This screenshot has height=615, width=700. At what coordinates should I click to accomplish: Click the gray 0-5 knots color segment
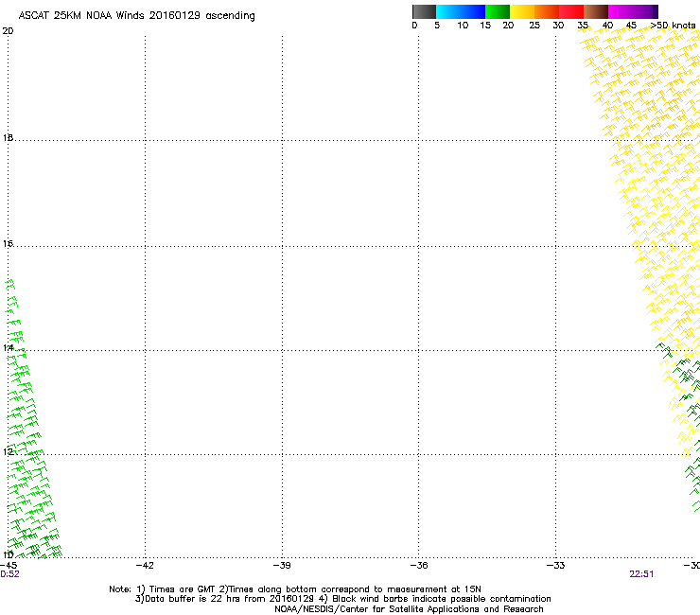tap(424, 11)
